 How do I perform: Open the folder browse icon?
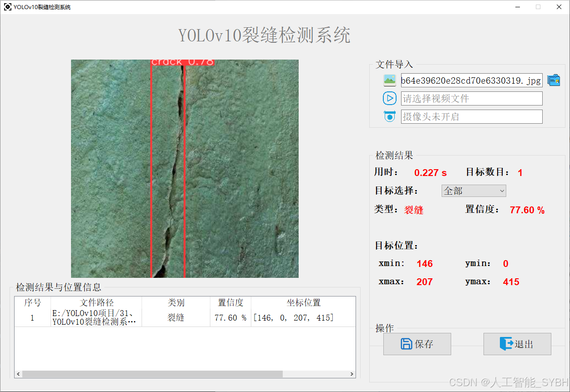[554, 80]
